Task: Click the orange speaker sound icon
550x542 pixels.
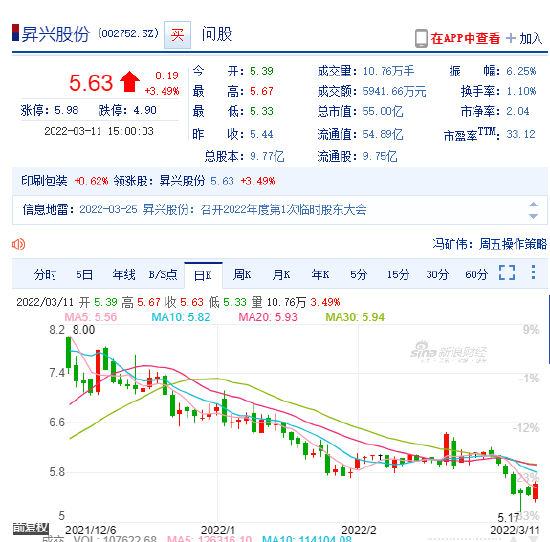Action: tap(18, 244)
